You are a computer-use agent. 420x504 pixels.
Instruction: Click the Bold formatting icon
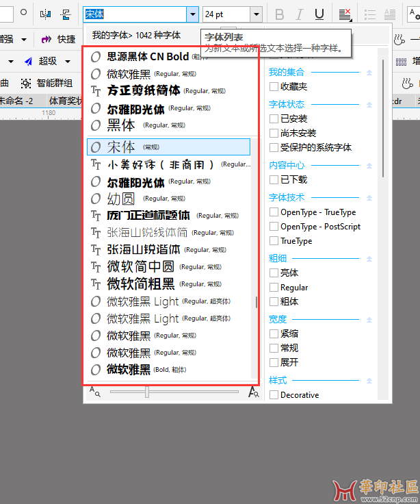(279, 14)
